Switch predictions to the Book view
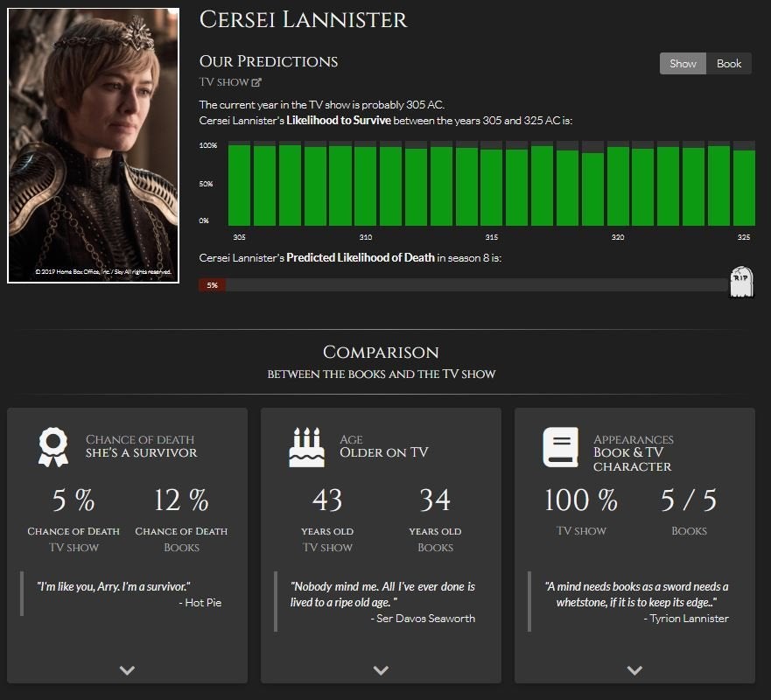The height and width of the screenshot is (700, 771). pos(729,63)
